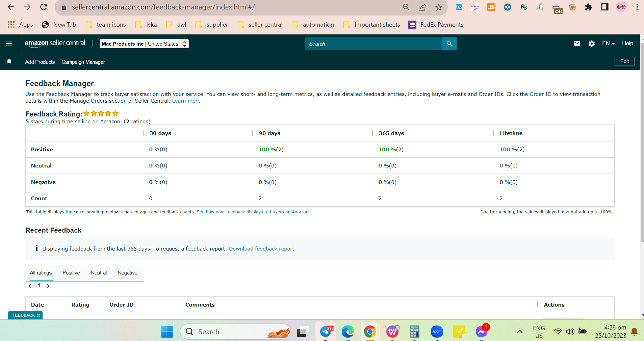Open Calculator from the taskbar

[x=414, y=332]
